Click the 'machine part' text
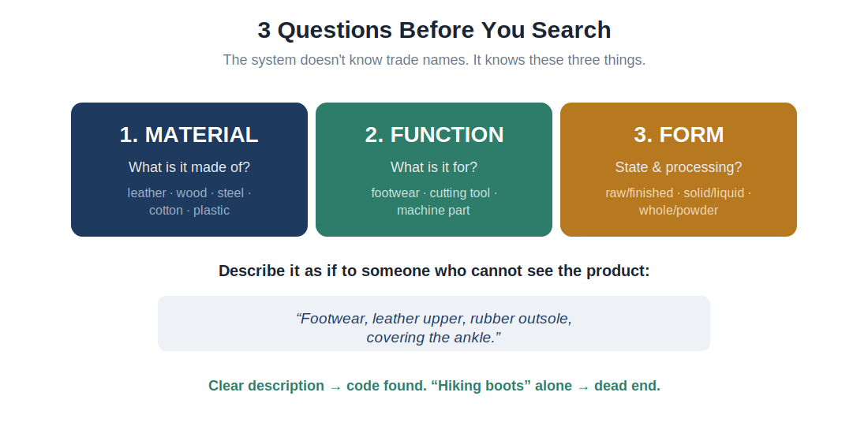Viewport: 868px width, 426px height. 433,210
